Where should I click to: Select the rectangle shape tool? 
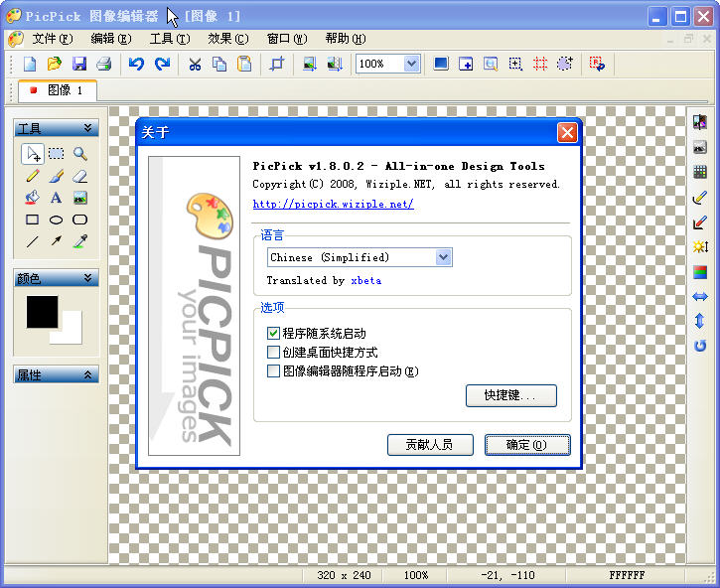pos(32,220)
